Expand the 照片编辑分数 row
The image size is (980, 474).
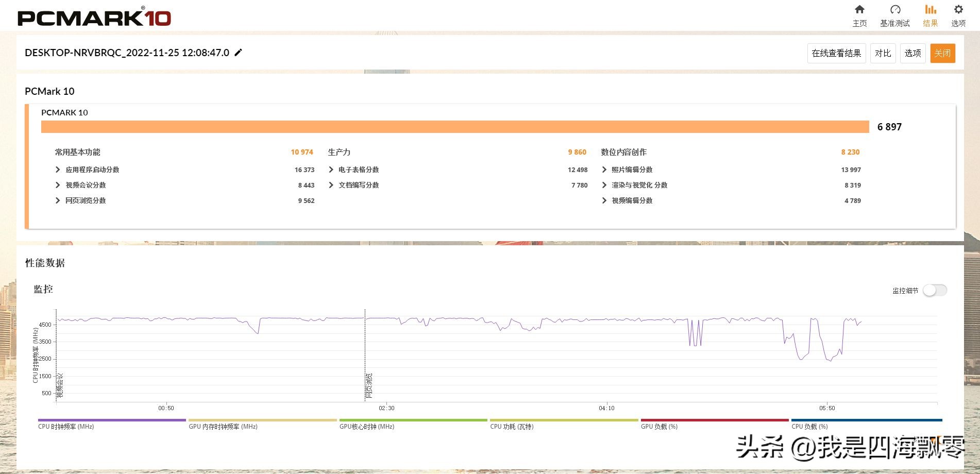pyautogui.click(x=604, y=170)
